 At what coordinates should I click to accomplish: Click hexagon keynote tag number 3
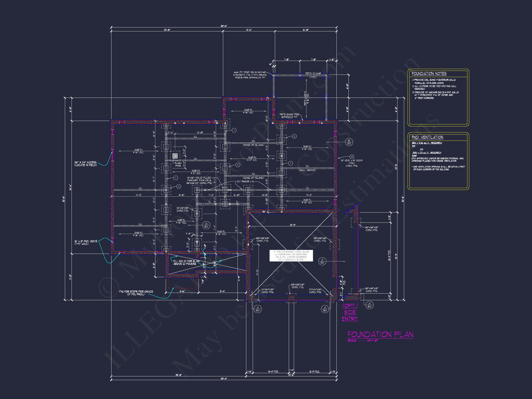(x=352, y=157)
